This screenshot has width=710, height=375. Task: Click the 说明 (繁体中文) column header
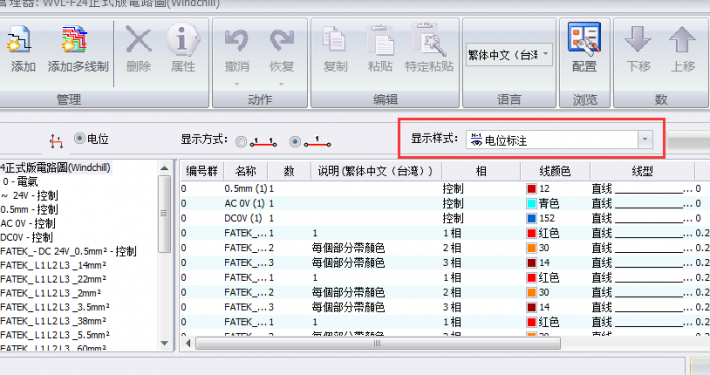coord(375,171)
